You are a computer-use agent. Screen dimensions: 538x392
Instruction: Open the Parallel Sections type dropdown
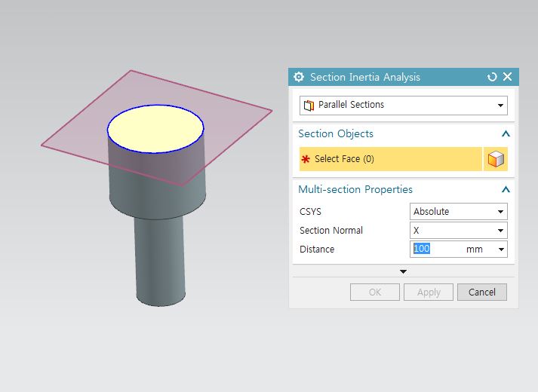pyautogui.click(x=500, y=106)
